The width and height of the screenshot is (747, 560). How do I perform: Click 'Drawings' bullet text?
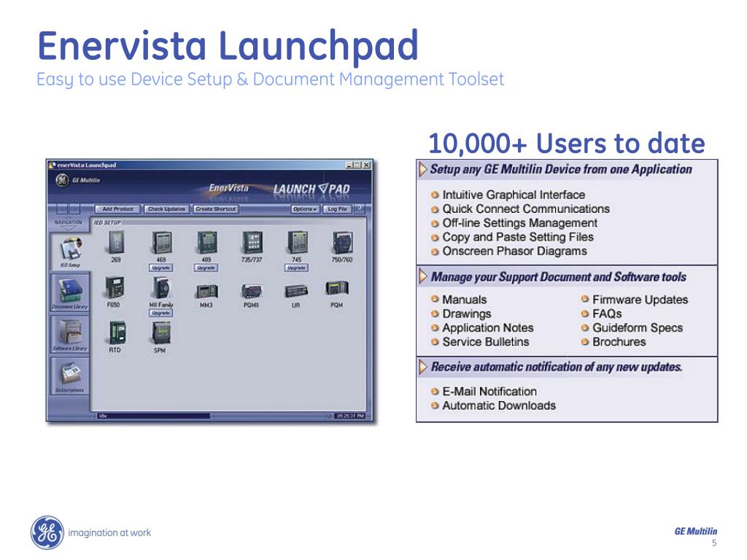click(467, 314)
